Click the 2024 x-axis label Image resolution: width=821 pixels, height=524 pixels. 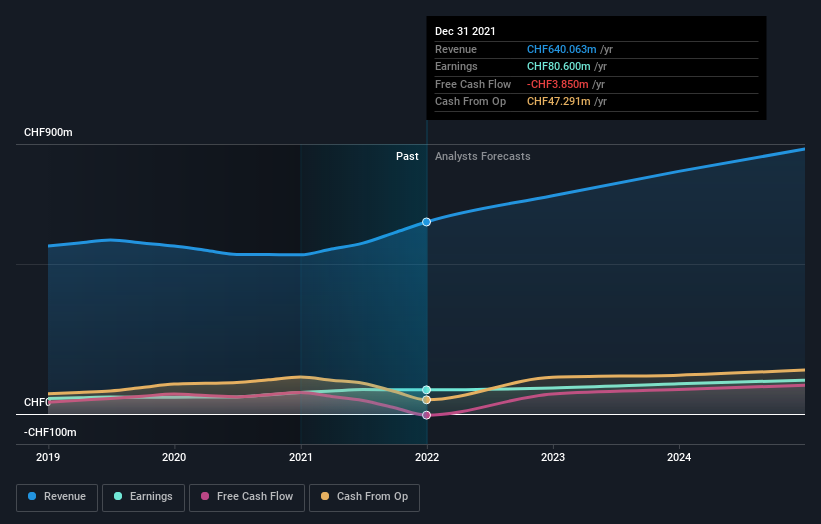tap(679, 458)
